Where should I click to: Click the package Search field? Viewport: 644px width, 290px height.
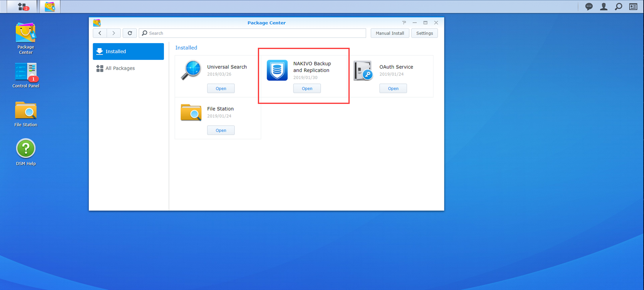pos(252,33)
